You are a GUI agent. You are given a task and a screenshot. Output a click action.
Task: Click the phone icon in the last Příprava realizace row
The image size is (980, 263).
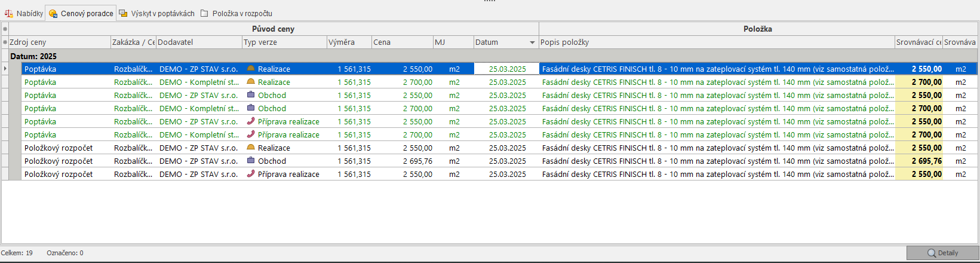coord(251,174)
